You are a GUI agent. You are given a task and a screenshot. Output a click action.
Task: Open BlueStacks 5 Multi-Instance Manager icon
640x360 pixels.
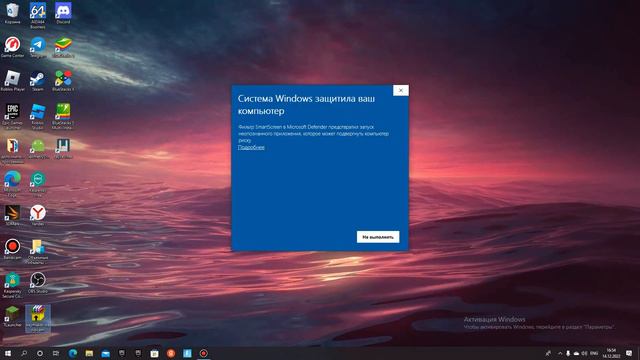click(63, 116)
